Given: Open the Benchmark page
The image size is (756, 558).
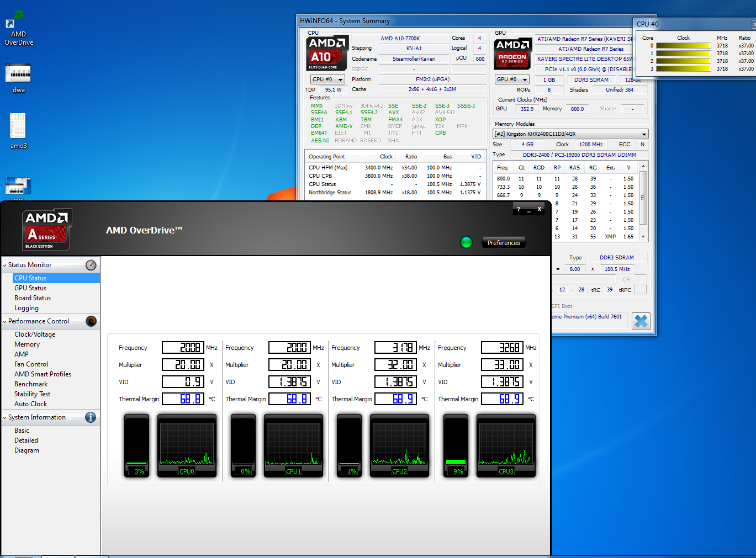Looking at the screenshot, I should click(x=31, y=384).
